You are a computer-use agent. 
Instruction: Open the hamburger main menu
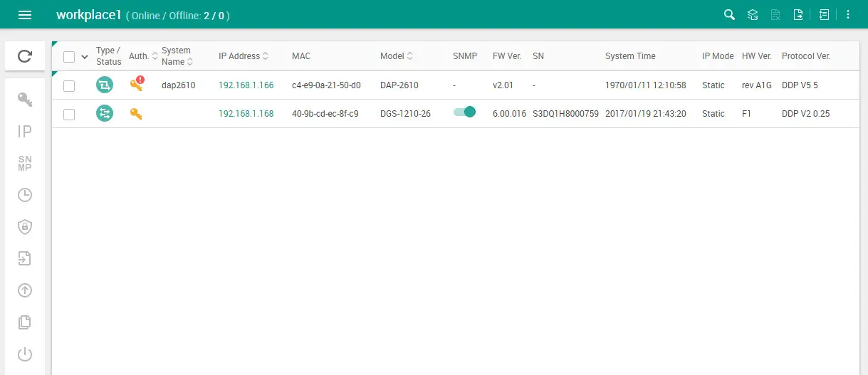point(25,15)
